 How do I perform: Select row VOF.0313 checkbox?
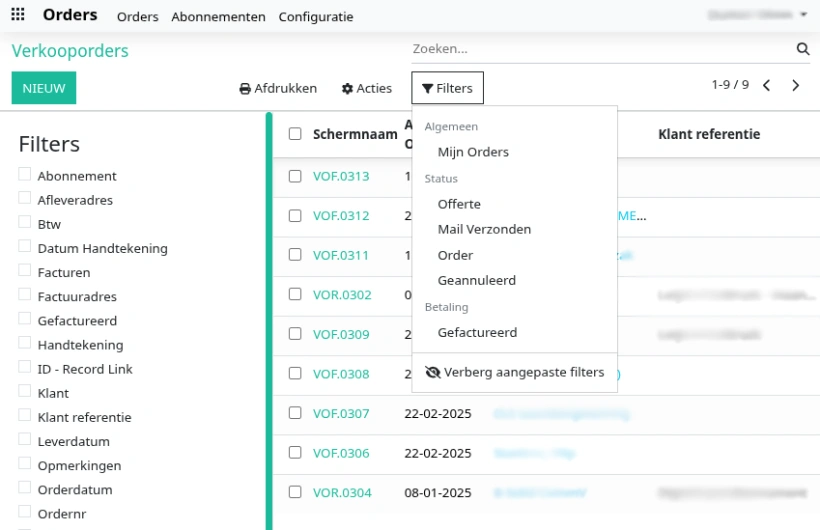[295, 176]
